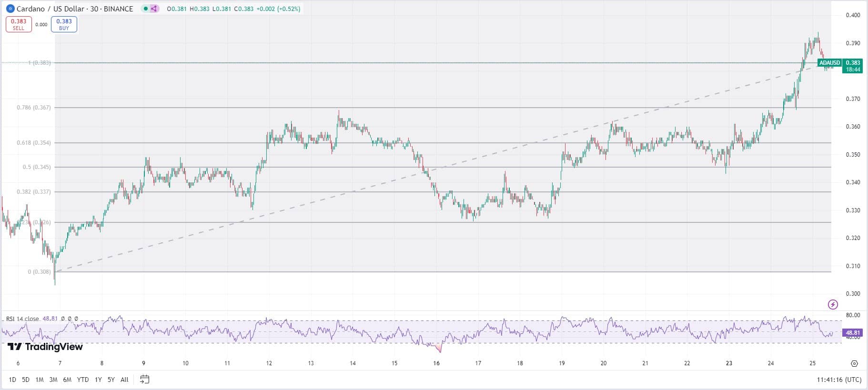Image resolution: width=868 pixels, height=390 pixels.
Task: Click the purple RSI 48.81 axis label
Action: coord(852,333)
